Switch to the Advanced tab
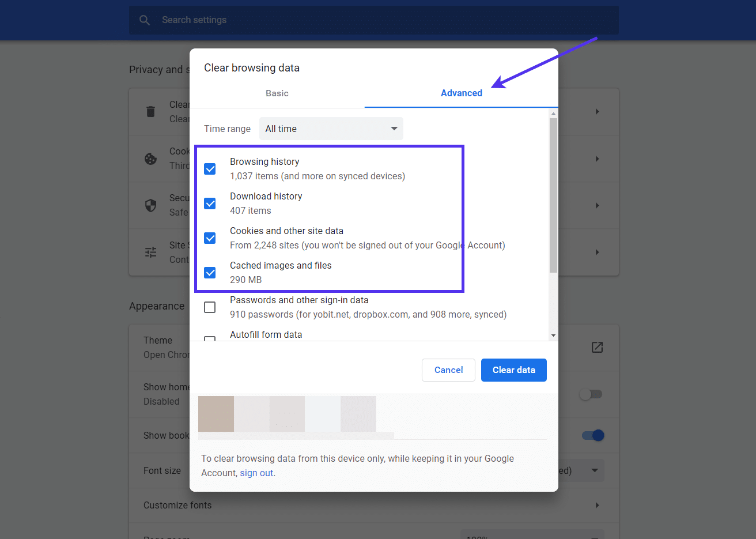This screenshot has height=539, width=756. pyautogui.click(x=461, y=93)
